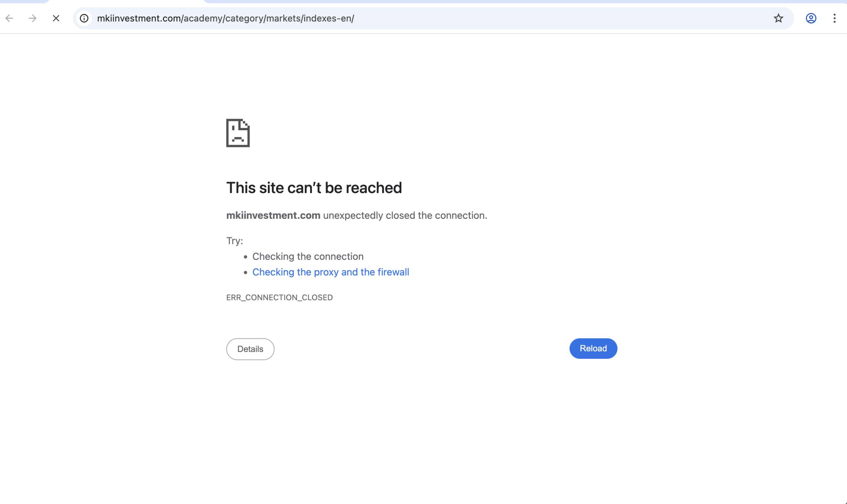
Task: Select the ERR_CONNECTION_CLOSED error text
Action: click(x=279, y=297)
